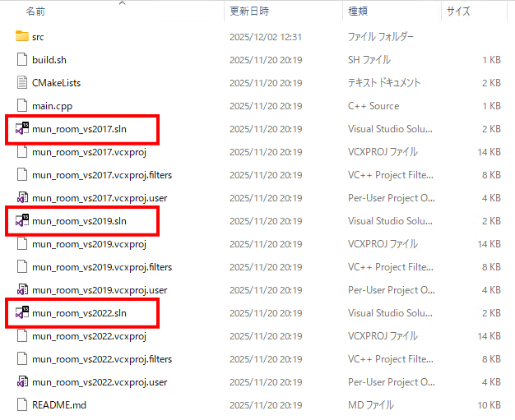Image resolution: width=515 pixels, height=420 pixels.
Task: Click the CMakeLists text document icon
Action: 22,83
